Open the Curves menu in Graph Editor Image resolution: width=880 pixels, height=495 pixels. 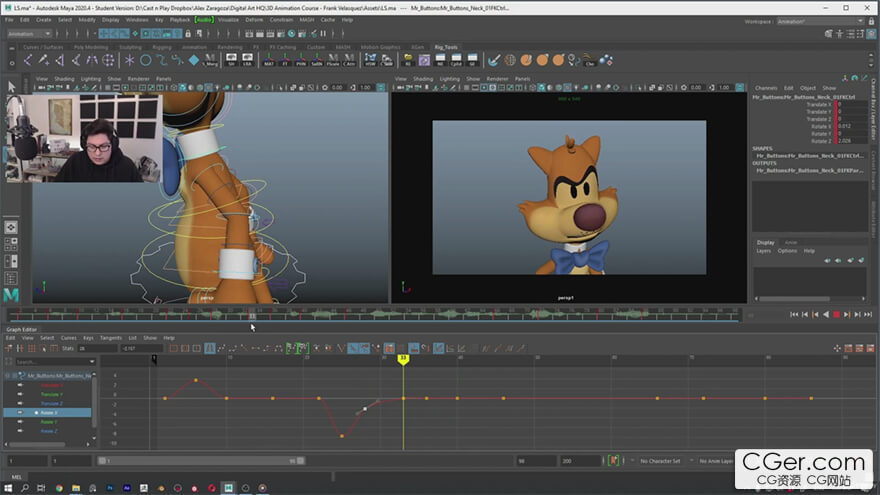(x=68, y=338)
